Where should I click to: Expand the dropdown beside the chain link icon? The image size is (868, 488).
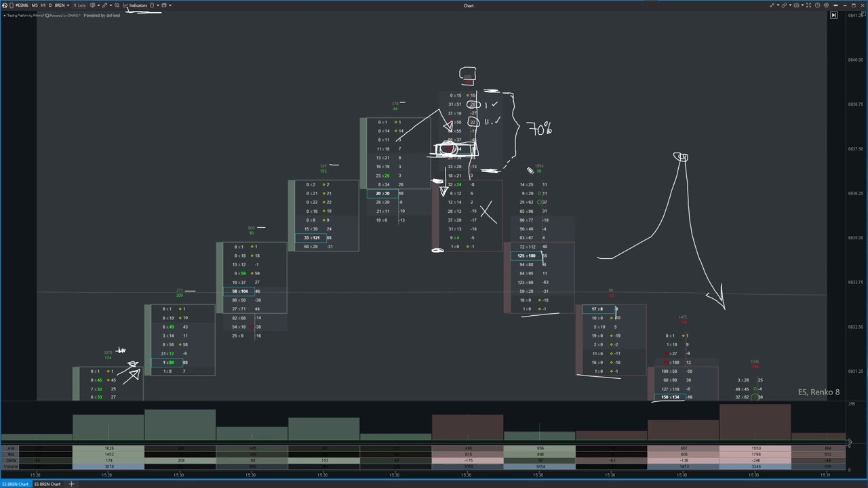pos(790,5)
